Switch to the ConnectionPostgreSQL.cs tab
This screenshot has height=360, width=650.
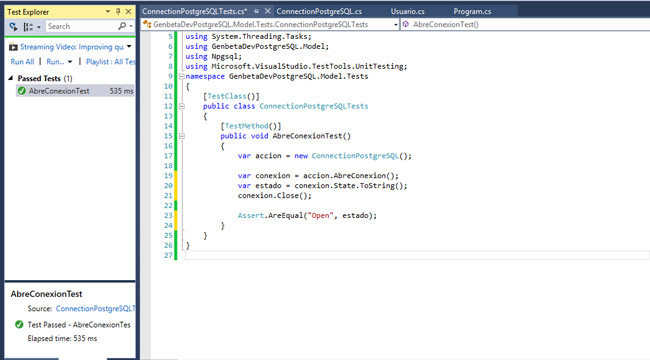pos(319,11)
